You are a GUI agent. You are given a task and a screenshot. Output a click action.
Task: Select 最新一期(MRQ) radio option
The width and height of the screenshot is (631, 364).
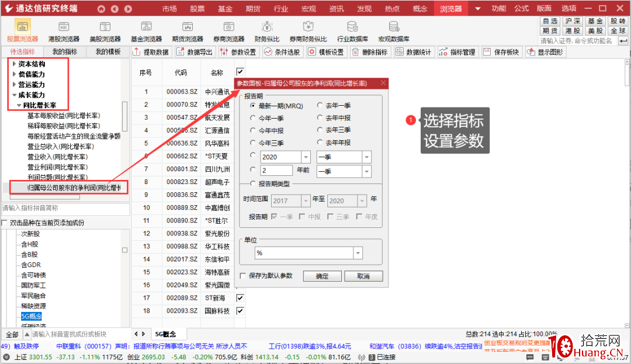point(253,105)
